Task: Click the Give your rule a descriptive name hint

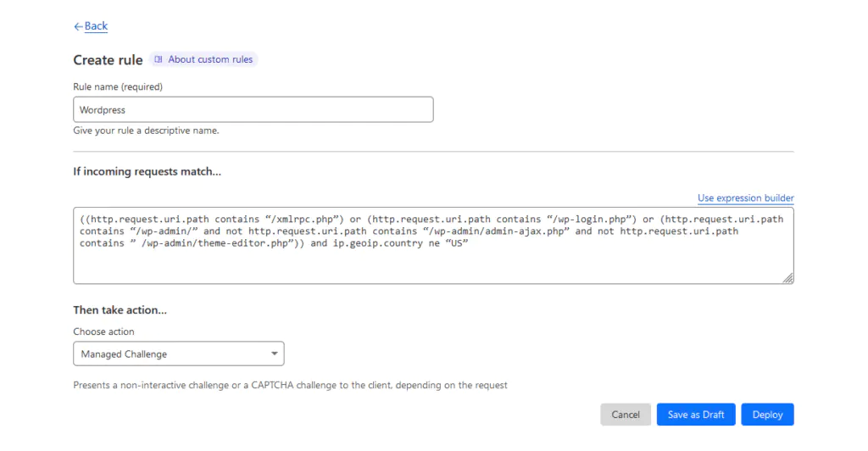Action: pyautogui.click(x=146, y=131)
